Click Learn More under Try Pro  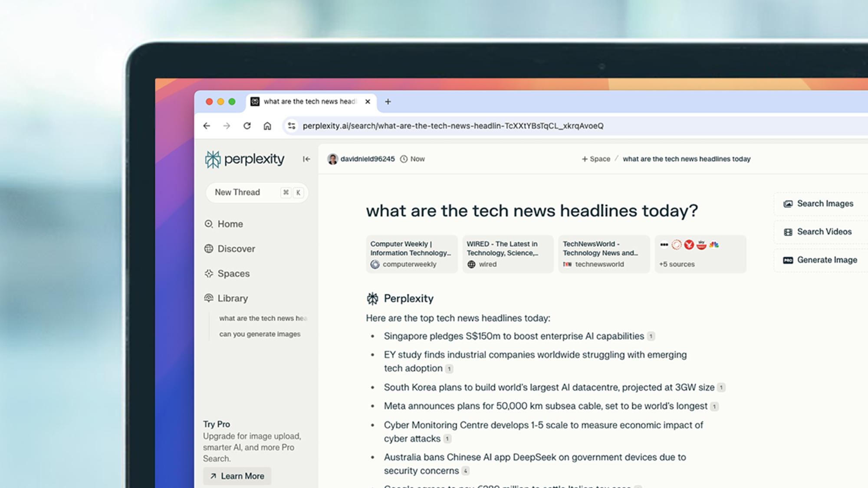pos(237,476)
